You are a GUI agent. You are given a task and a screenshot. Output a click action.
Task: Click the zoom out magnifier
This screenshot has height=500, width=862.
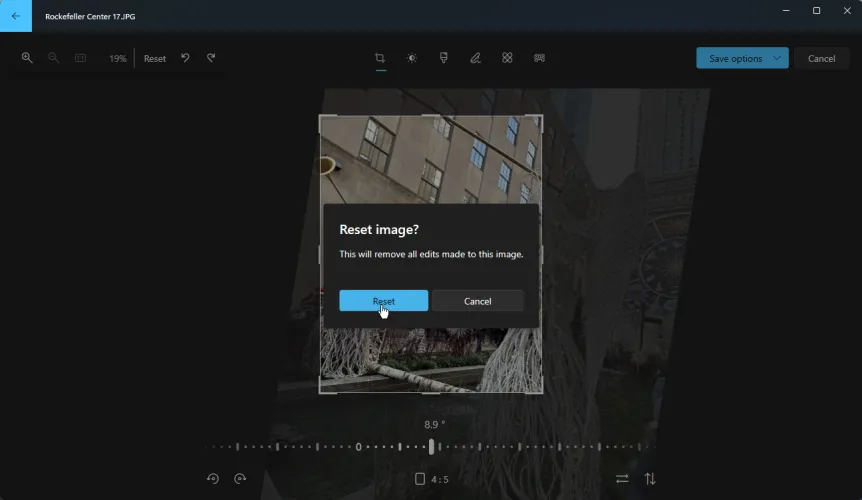tap(53, 58)
